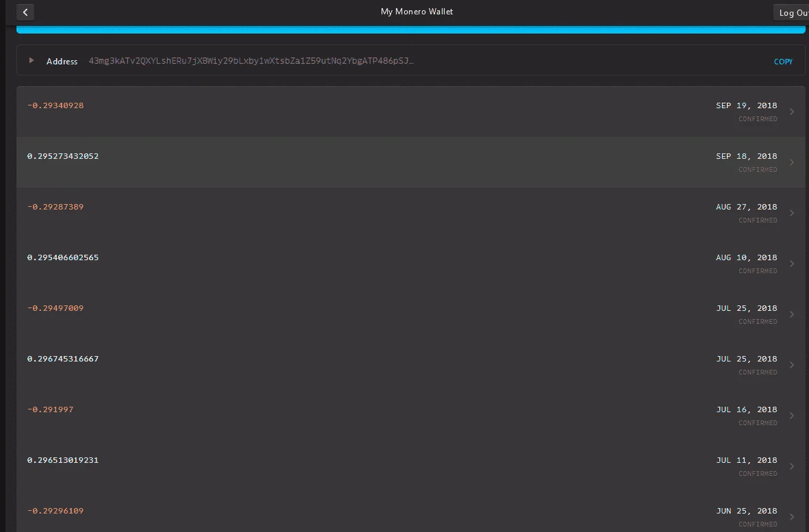This screenshot has height=532, width=809.
Task: Click the Log Out button
Action: (792, 12)
